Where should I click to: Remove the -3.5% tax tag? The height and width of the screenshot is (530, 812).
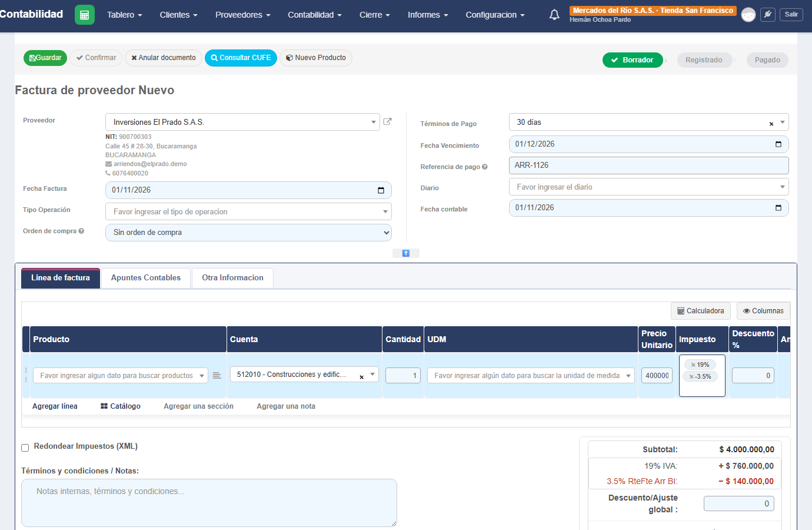click(692, 377)
